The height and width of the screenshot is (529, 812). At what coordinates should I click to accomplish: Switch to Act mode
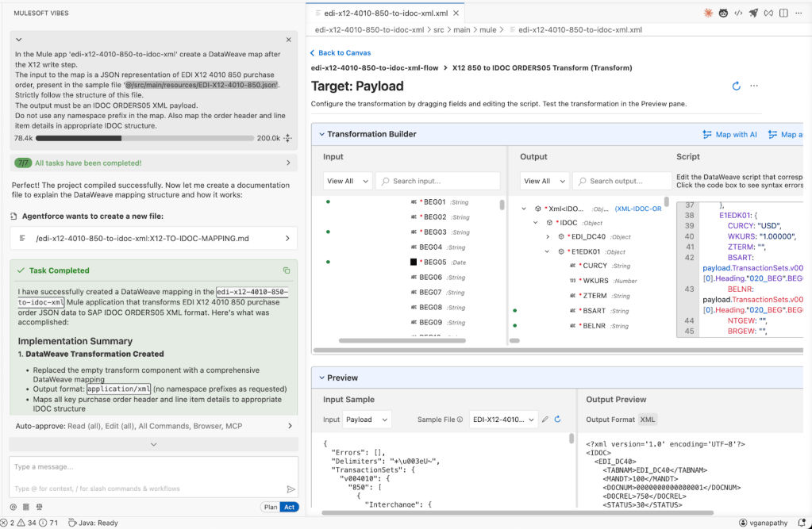tap(289, 507)
